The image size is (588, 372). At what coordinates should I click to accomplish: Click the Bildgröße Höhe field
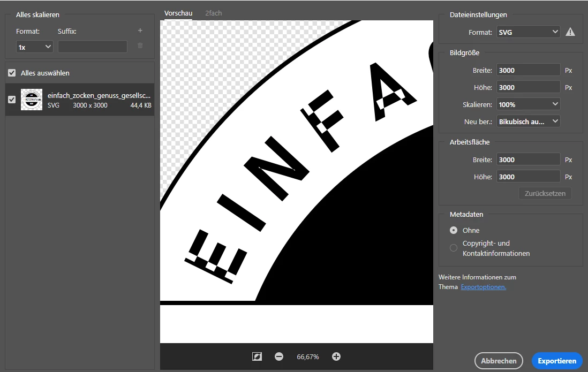tap(528, 87)
